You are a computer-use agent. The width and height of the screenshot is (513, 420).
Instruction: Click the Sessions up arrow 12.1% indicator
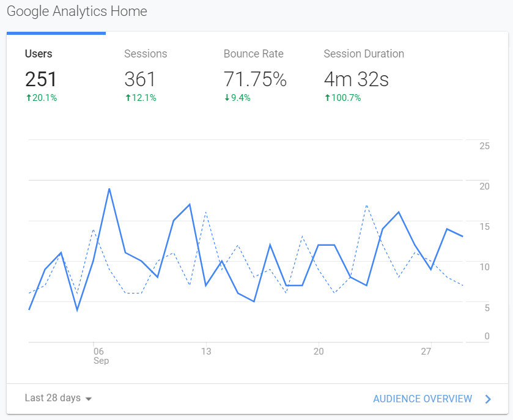(x=141, y=97)
